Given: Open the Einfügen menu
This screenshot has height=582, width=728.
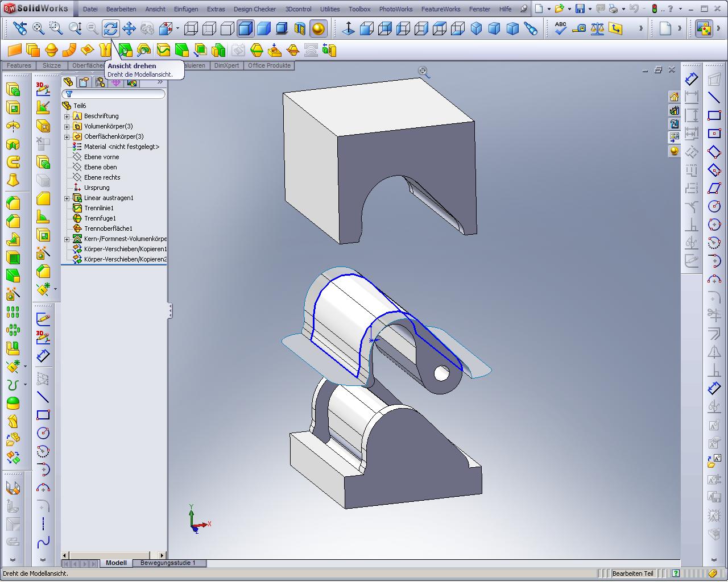Looking at the screenshot, I should 186,9.
